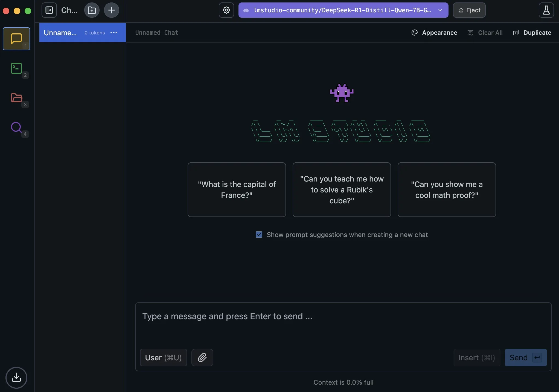Screen dimensions: 559x392
Task: Open My Models folder sidebar icon
Action: tap(16, 98)
